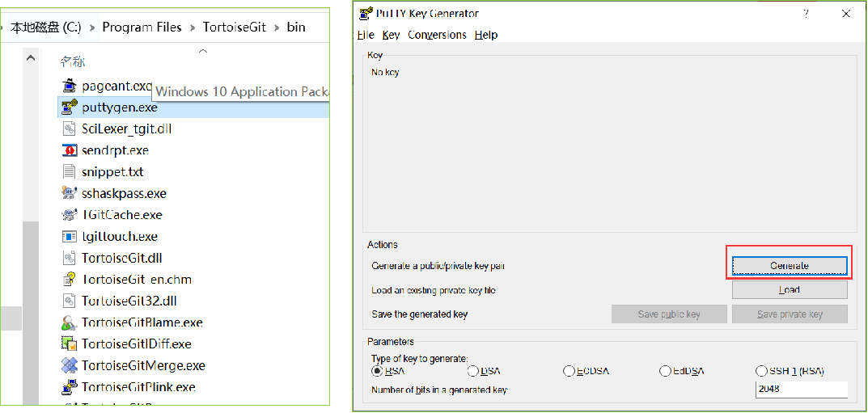Image resolution: width=868 pixels, height=413 pixels.
Task: Click the Generate button
Action: [x=790, y=266]
